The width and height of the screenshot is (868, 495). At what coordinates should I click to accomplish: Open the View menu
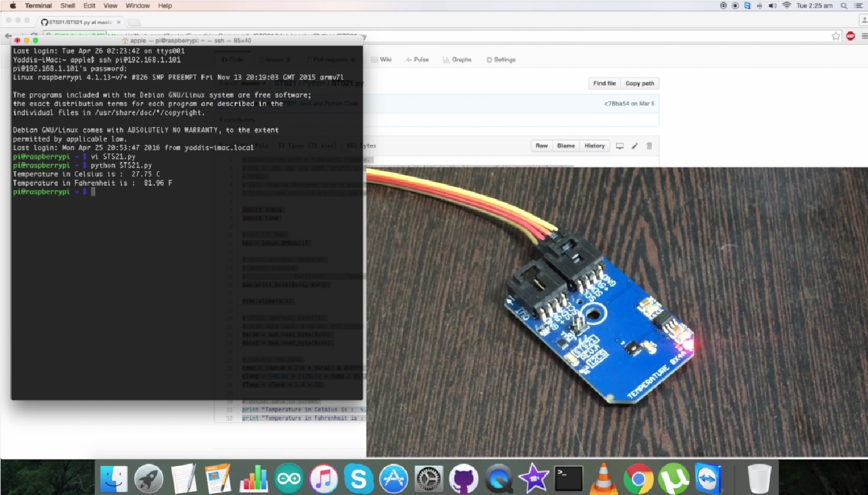(x=110, y=6)
